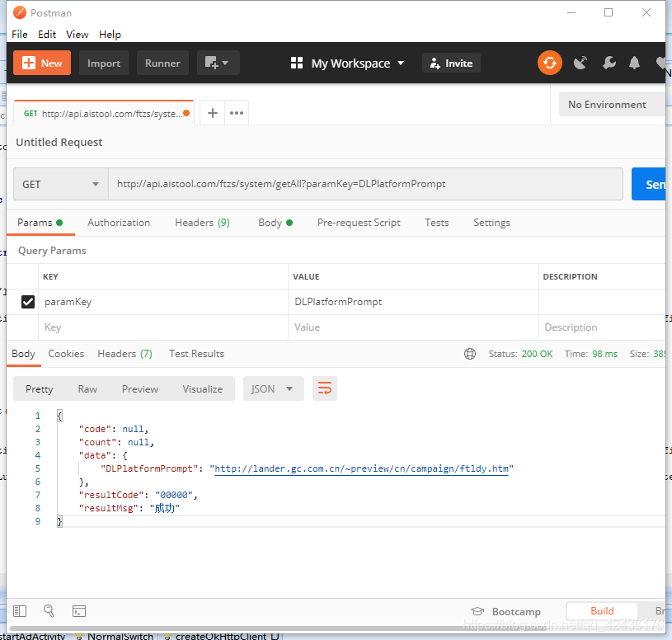The width and height of the screenshot is (672, 640).
Task: Open the File menu
Action: 20,34
